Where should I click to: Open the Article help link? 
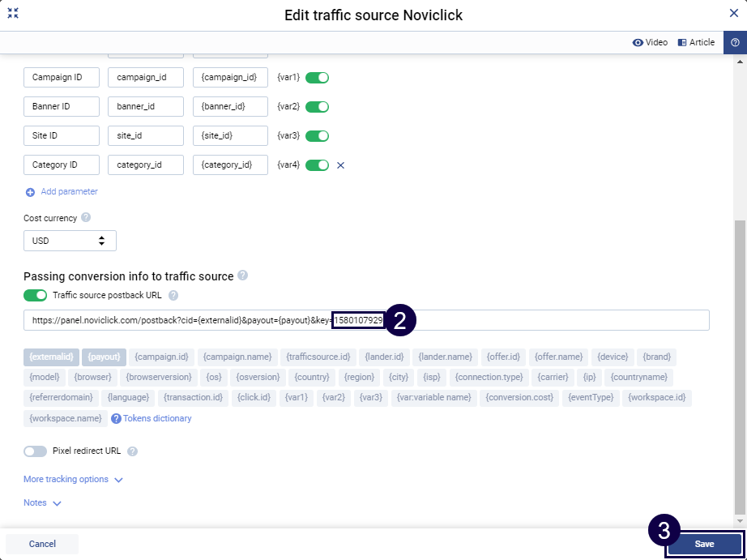pos(696,42)
